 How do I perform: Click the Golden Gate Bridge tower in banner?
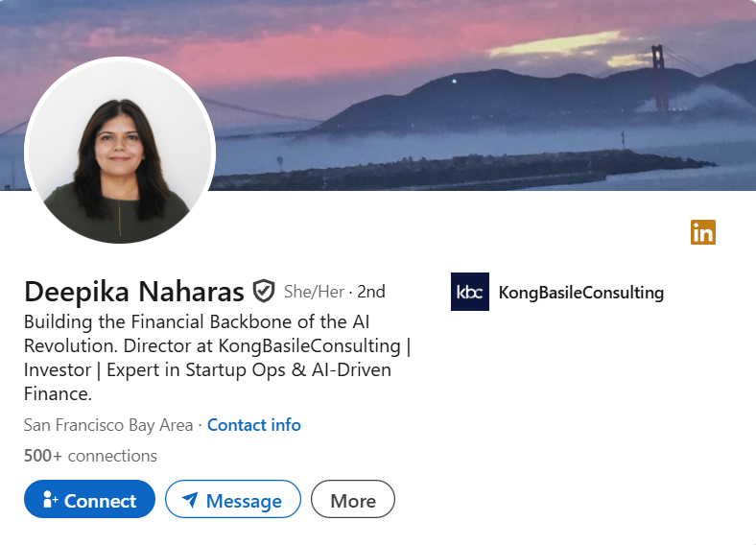click(657, 80)
